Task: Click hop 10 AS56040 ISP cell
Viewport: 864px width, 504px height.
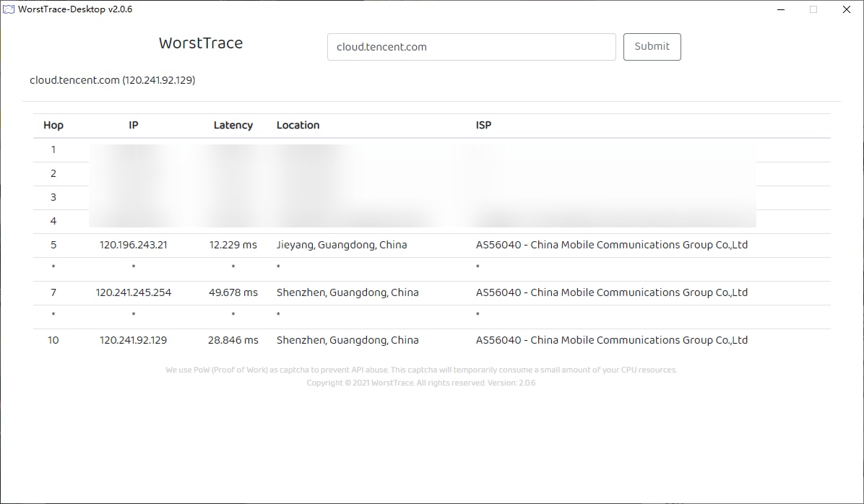Action: [x=612, y=340]
